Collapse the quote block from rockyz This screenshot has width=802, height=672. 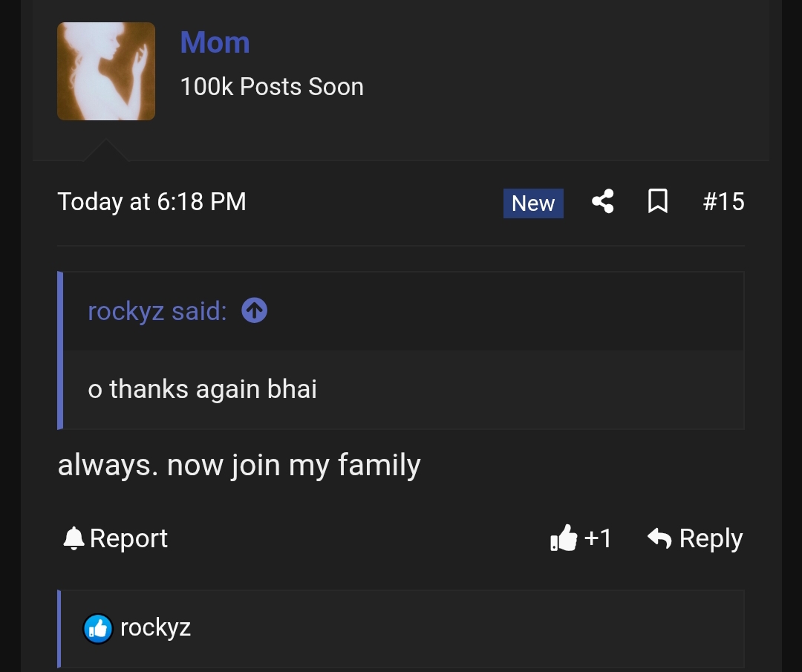(157, 310)
